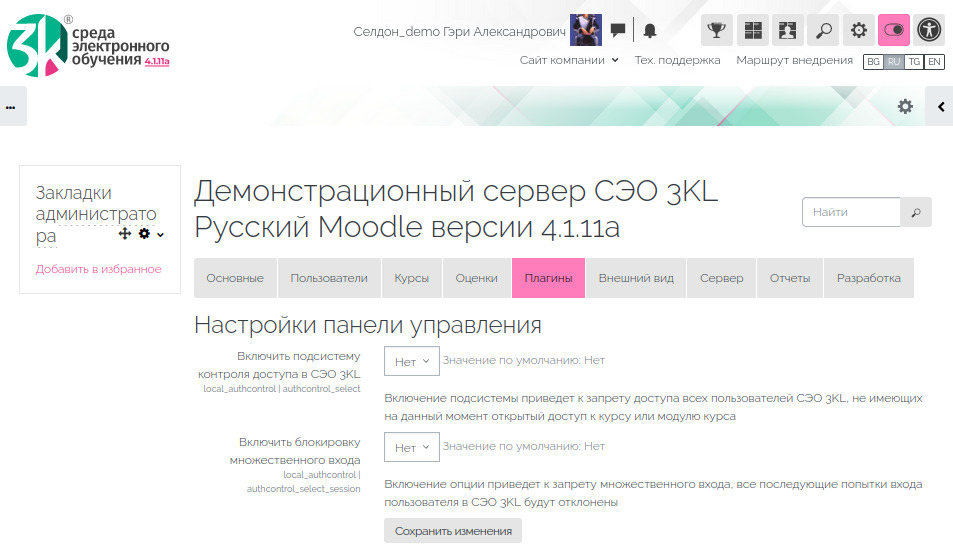
Task: Open access control subsystem Нет dropdown
Action: (411, 361)
